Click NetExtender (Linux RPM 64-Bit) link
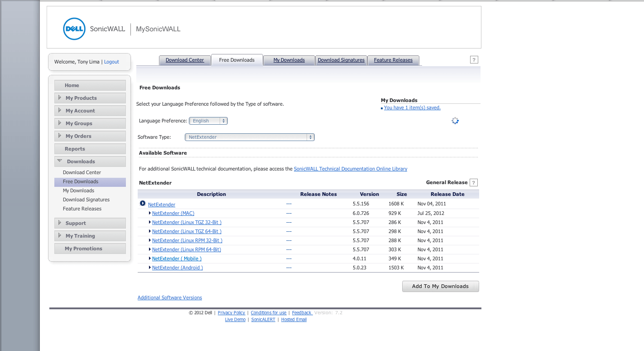The width and height of the screenshot is (644, 351). (187, 249)
